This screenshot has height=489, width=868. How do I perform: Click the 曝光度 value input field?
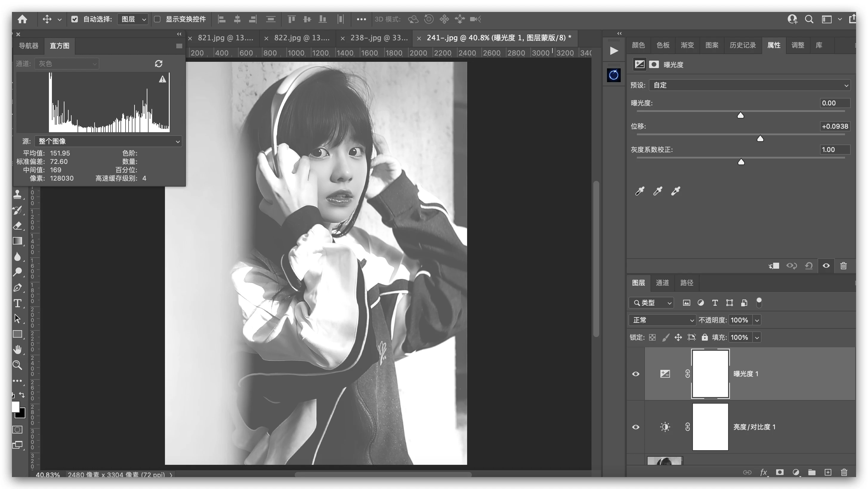click(834, 103)
